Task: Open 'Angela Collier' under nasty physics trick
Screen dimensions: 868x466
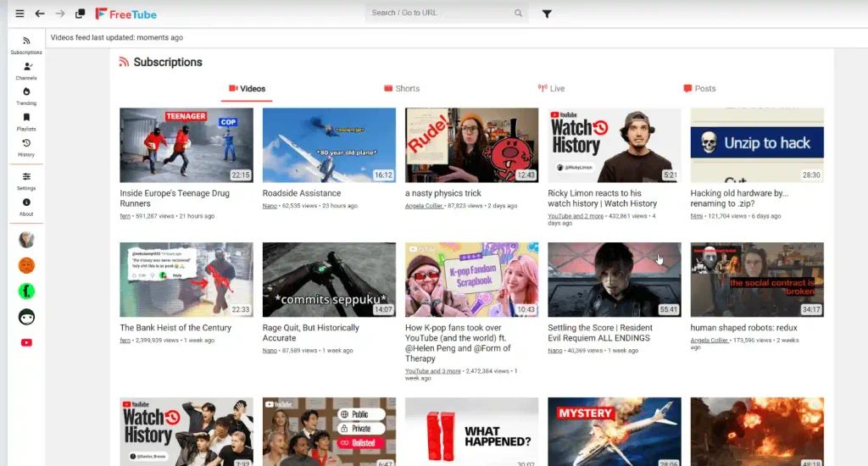Action: tap(424, 206)
